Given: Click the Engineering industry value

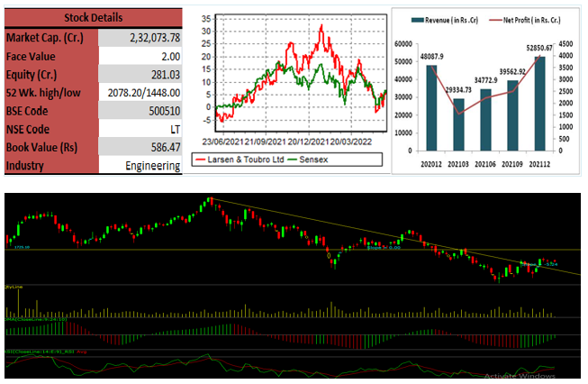Looking at the screenshot, I should point(152,166).
